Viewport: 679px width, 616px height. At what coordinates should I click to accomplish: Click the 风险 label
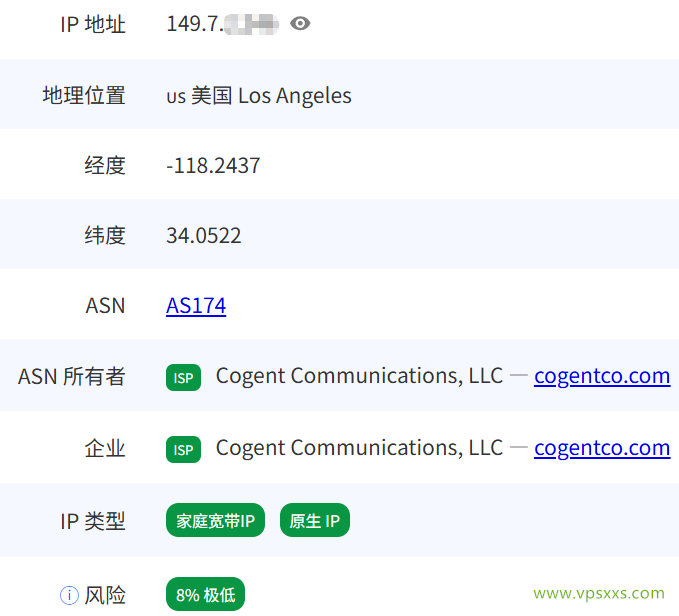[x=105, y=595]
